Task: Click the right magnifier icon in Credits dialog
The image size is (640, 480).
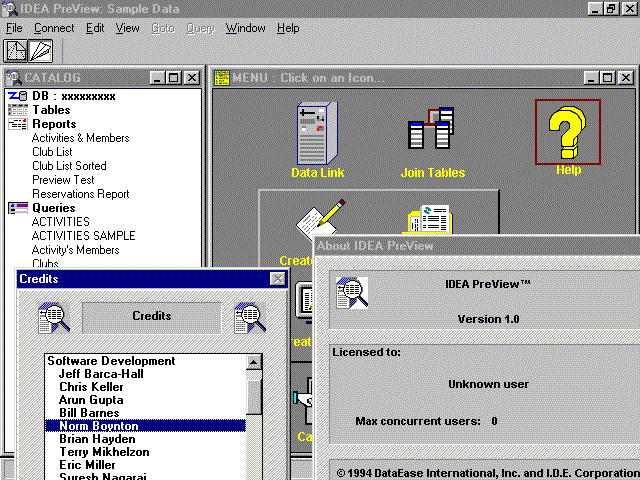Action: [250, 318]
